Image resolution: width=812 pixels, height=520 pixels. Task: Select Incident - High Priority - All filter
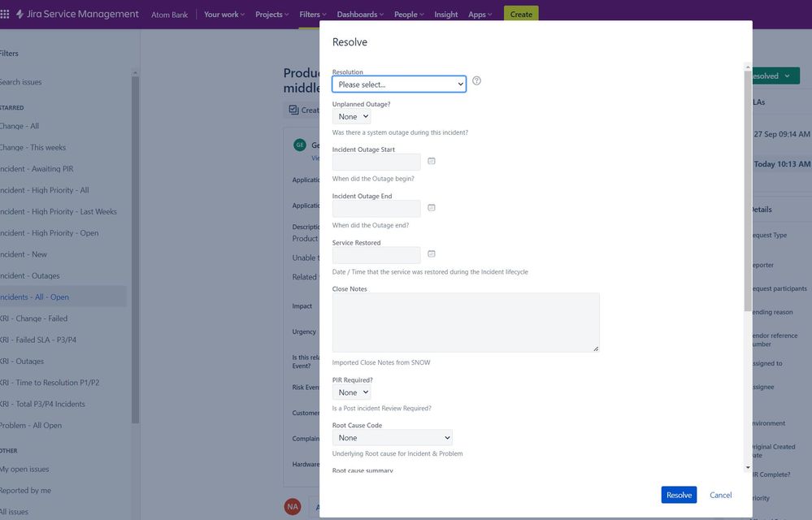pyautogui.click(x=45, y=190)
